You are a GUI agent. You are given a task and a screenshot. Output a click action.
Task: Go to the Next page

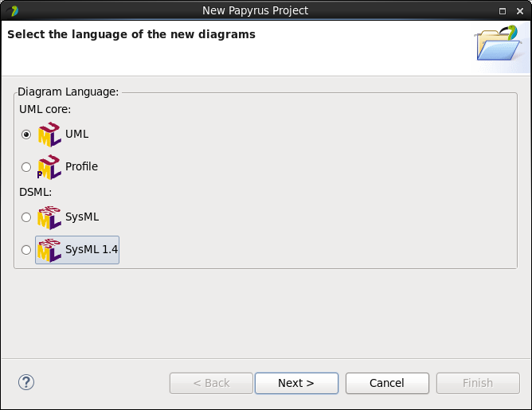tap(296, 383)
